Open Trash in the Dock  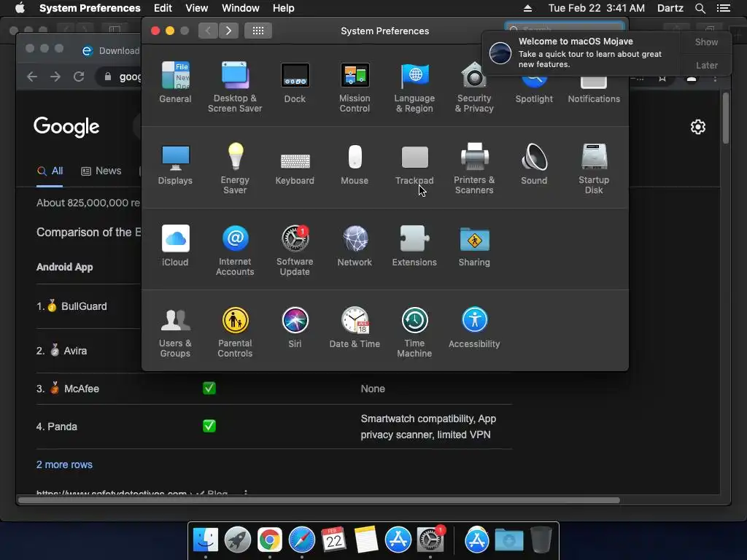(x=541, y=540)
